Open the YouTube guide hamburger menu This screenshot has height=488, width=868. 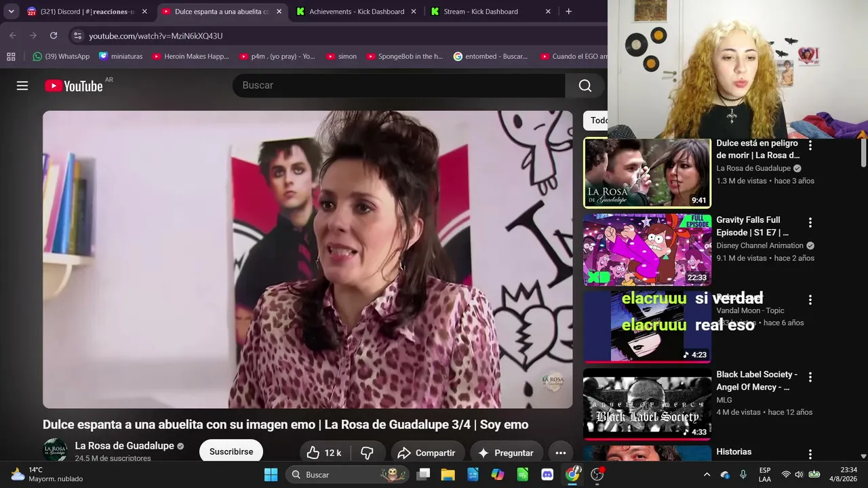pyautogui.click(x=22, y=85)
